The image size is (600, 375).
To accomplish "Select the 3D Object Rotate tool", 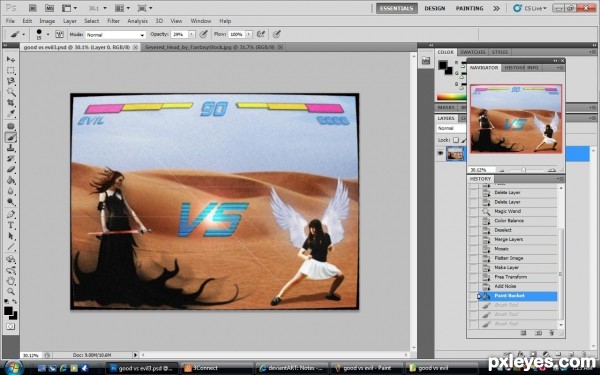I will (10, 259).
